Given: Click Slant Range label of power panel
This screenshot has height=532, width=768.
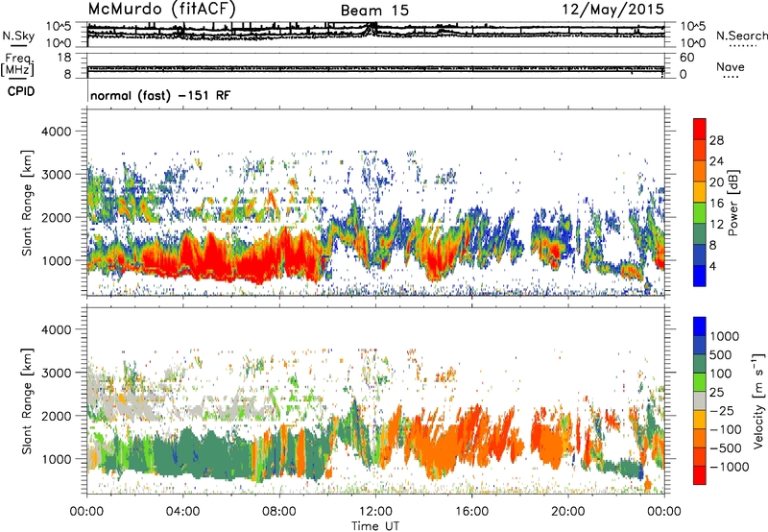Looking at the screenshot, I should coord(27,203).
